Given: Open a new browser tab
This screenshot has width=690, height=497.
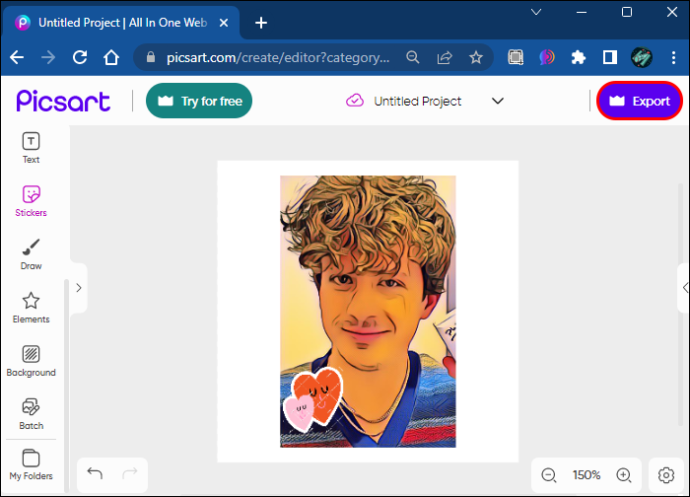Looking at the screenshot, I should 261,22.
